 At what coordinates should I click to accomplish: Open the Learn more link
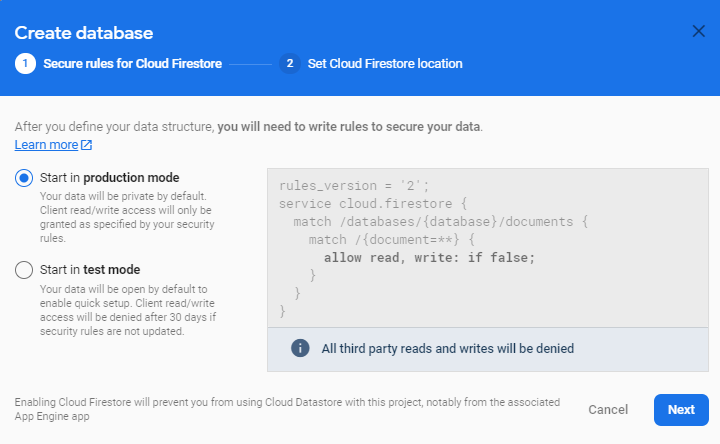46,145
